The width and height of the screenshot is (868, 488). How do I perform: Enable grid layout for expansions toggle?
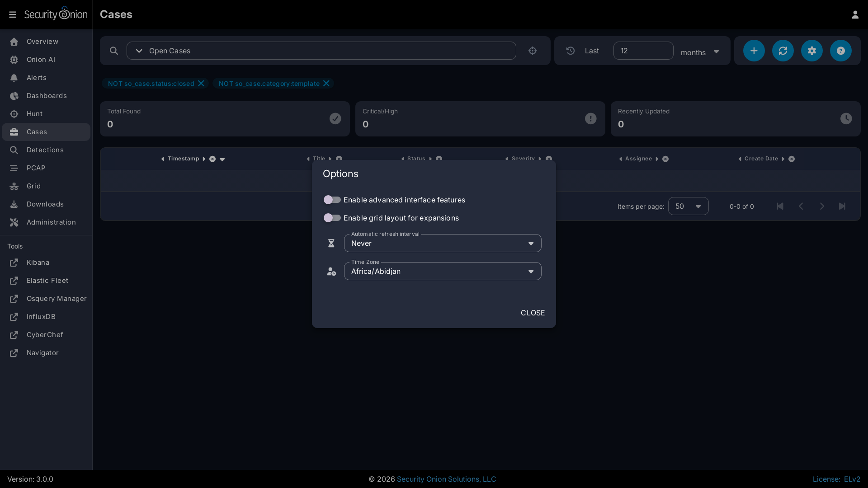pyautogui.click(x=332, y=218)
